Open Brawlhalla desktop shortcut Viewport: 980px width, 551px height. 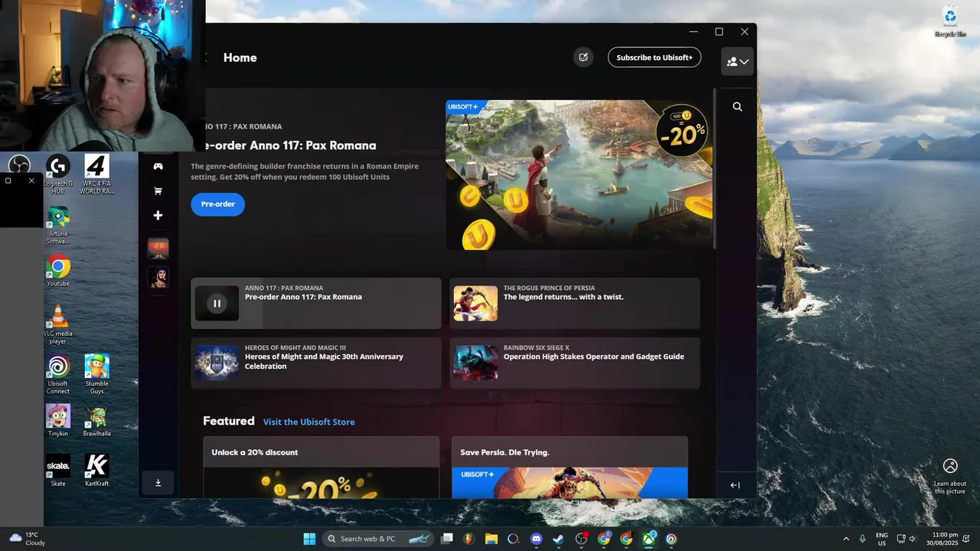(x=96, y=420)
